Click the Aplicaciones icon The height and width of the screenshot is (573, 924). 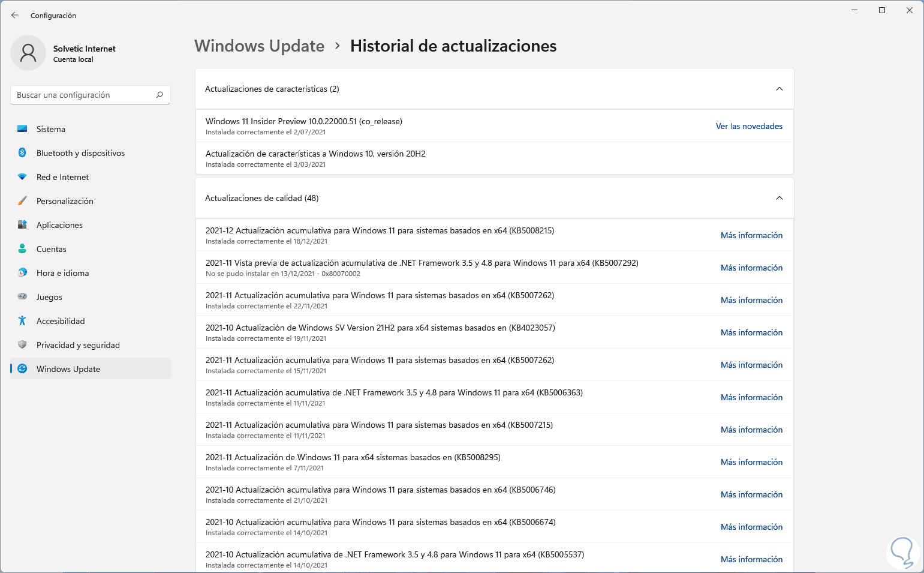pyautogui.click(x=22, y=225)
